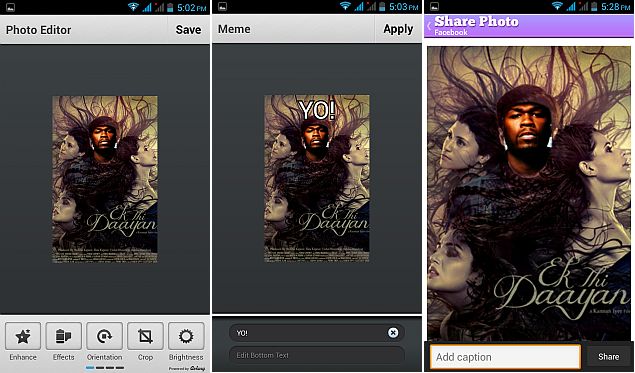This screenshot has width=635, height=373.
Task: Tap the picture notification icon at 5:02 PM
Action: click(11, 6)
